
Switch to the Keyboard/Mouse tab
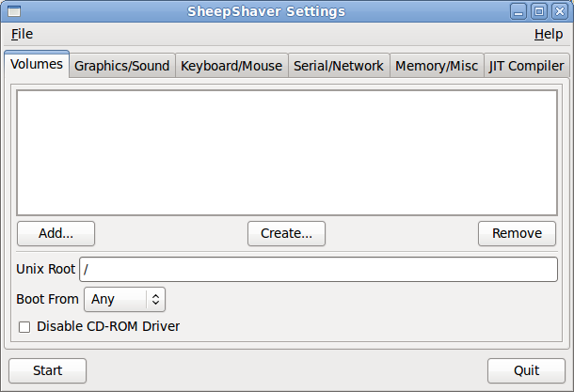(x=231, y=66)
